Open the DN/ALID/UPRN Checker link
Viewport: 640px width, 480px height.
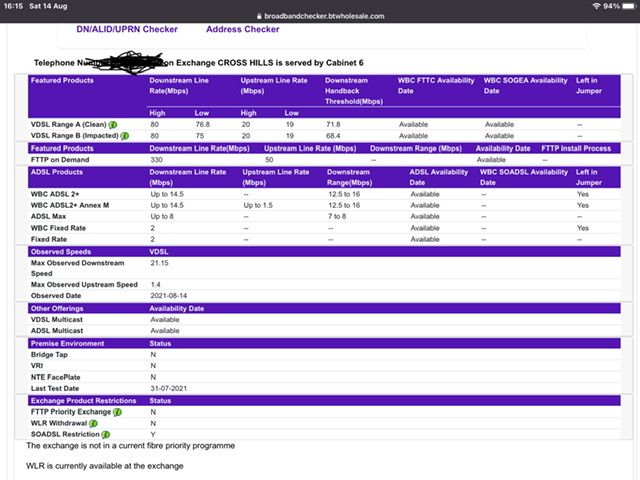(x=127, y=29)
